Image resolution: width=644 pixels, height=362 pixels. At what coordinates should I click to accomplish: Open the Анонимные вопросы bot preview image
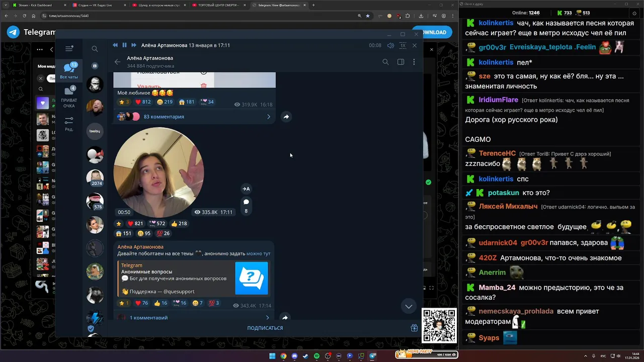click(x=252, y=278)
